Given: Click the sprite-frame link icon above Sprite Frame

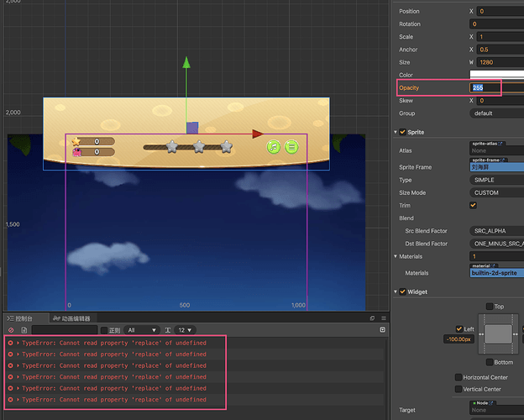Looking at the screenshot, I should (x=502, y=160).
